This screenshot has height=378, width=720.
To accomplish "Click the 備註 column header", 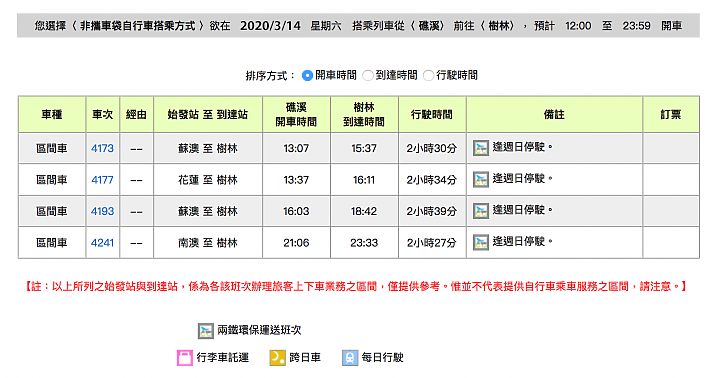I will point(554,114).
